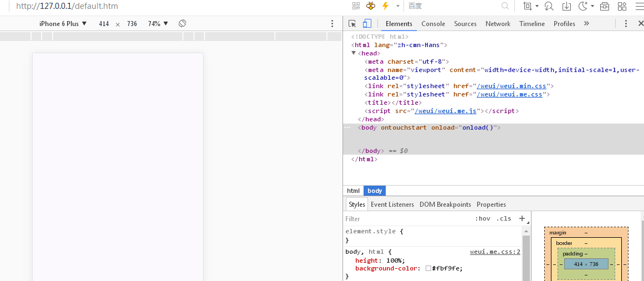Screen dimensions: 644x281
Task: Toggle the :hov element state button
Action: pyautogui.click(x=483, y=218)
